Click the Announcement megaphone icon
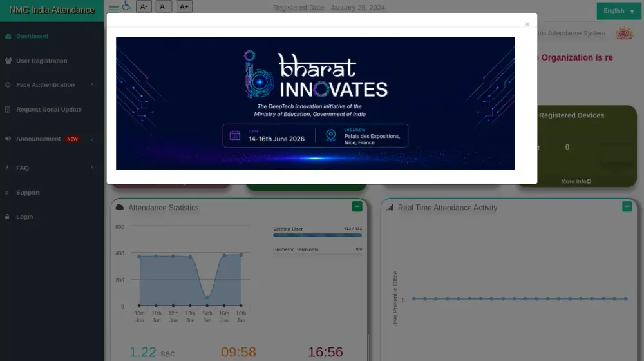 tap(8, 139)
